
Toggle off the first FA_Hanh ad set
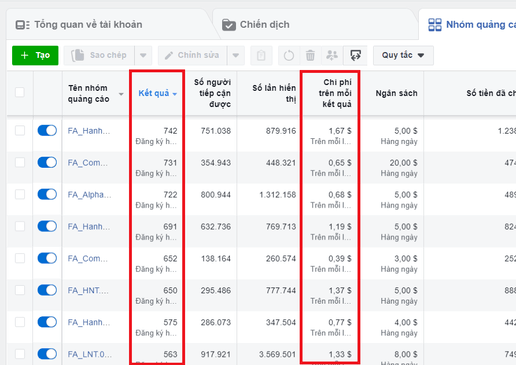tap(47, 130)
